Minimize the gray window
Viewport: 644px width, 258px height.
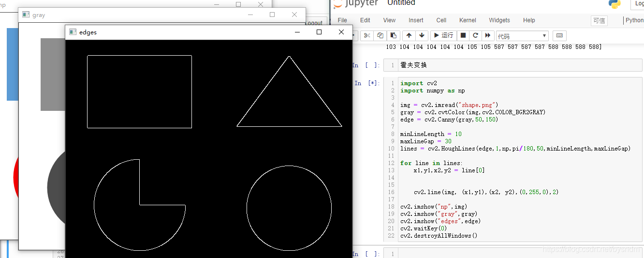250,15
